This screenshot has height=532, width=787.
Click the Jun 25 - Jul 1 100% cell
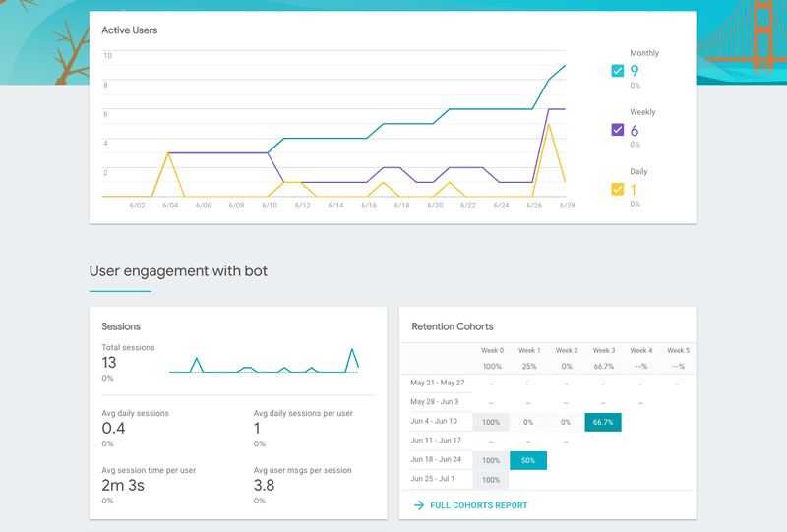491,479
